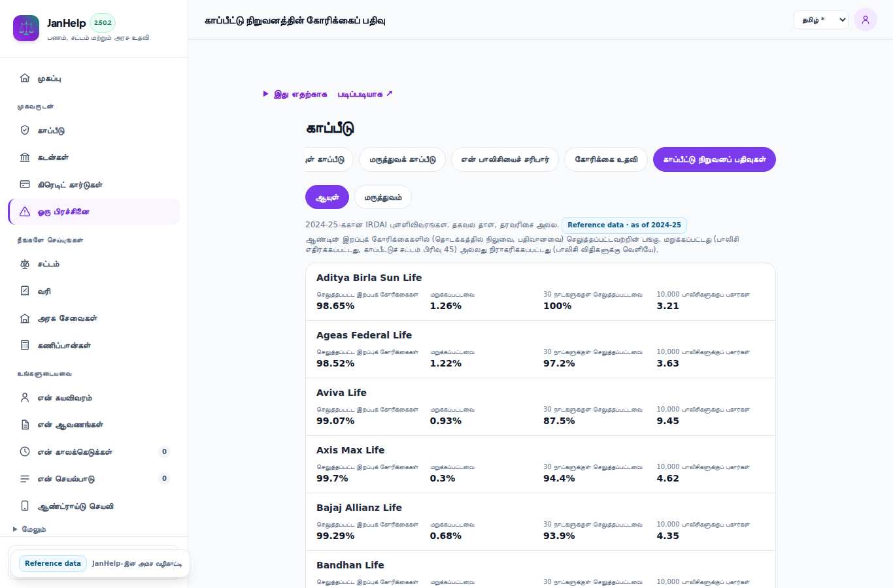The width and height of the screenshot is (893, 588).
Task: Expand the இது எதற்காக disclosure
Action: click(x=295, y=94)
